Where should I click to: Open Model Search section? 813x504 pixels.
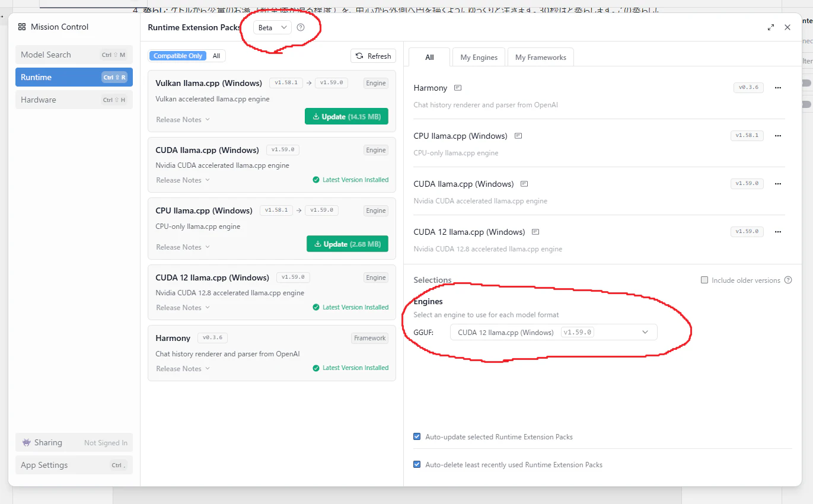74,55
